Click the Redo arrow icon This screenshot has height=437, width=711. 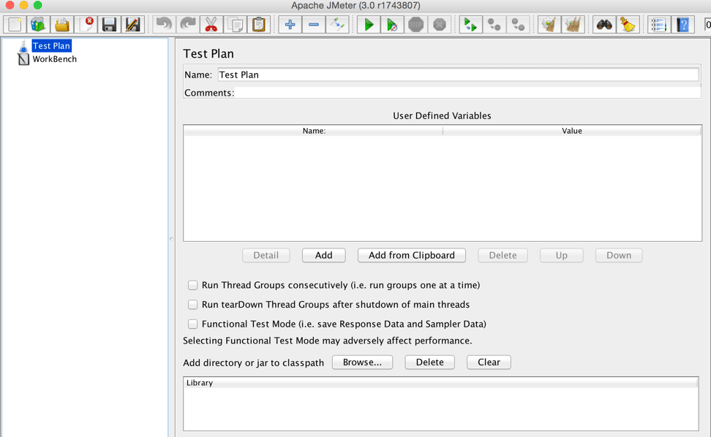187,24
